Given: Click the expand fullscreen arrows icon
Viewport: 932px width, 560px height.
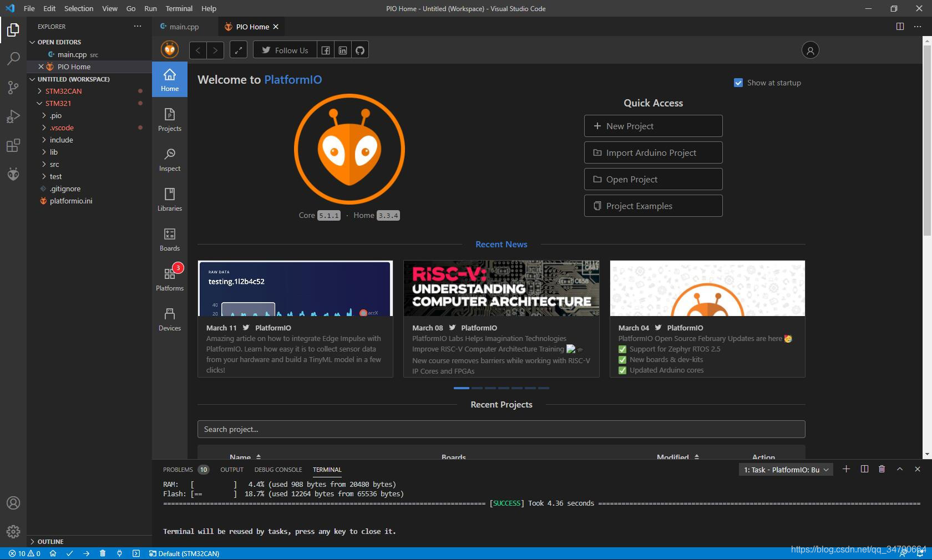Looking at the screenshot, I should click(239, 50).
